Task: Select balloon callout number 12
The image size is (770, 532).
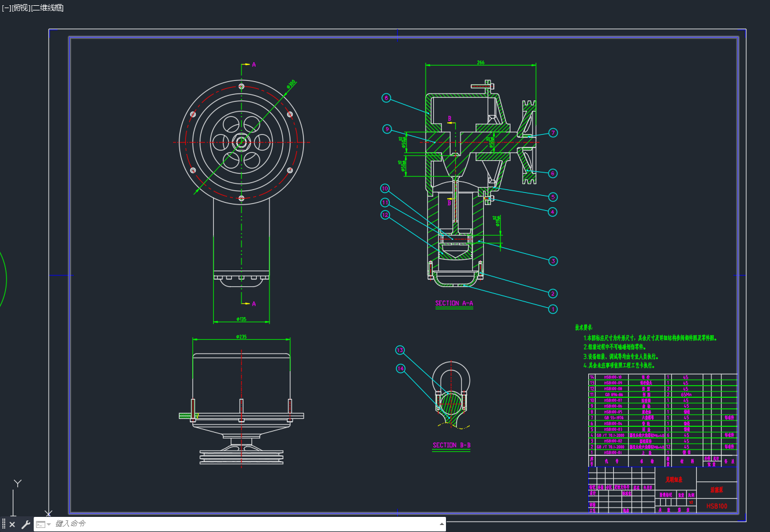Action: pos(385,215)
